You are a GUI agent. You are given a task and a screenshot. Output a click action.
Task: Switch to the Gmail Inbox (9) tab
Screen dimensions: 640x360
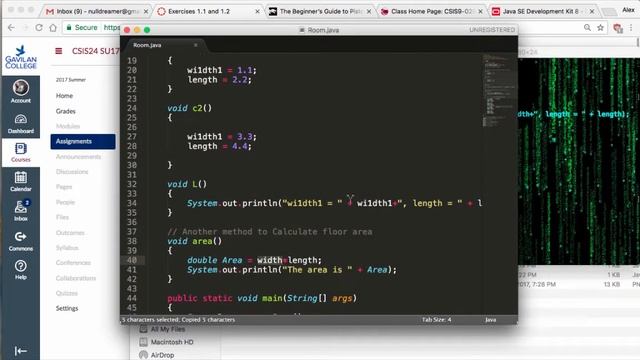97,11
